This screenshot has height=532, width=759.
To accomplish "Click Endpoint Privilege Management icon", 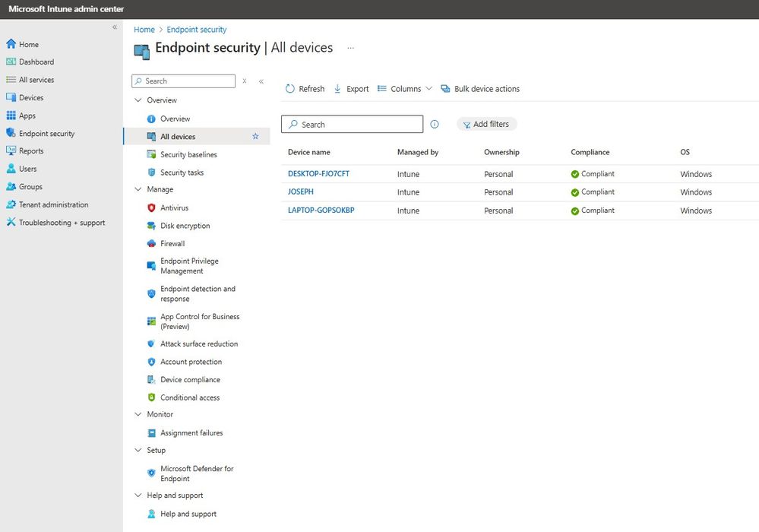I will click(151, 265).
